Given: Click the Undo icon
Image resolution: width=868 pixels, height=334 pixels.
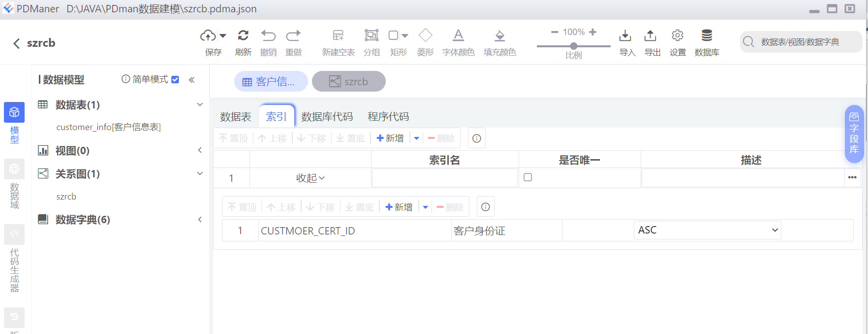Looking at the screenshot, I should tap(268, 35).
